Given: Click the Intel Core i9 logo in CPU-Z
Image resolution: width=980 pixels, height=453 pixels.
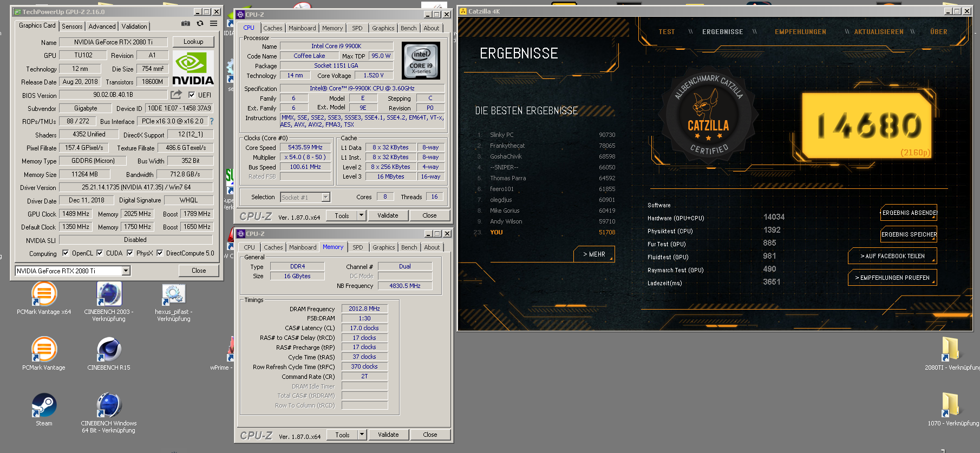Looking at the screenshot, I should (421, 61).
